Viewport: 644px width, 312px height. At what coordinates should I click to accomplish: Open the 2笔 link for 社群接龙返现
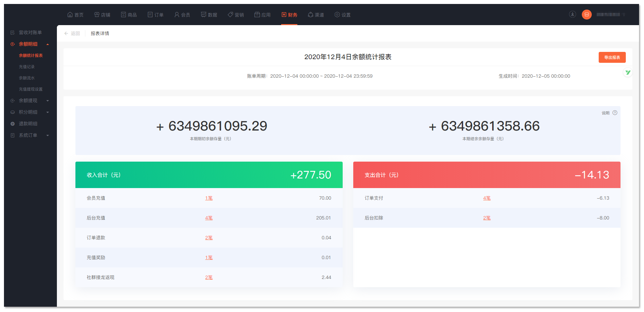209,277
